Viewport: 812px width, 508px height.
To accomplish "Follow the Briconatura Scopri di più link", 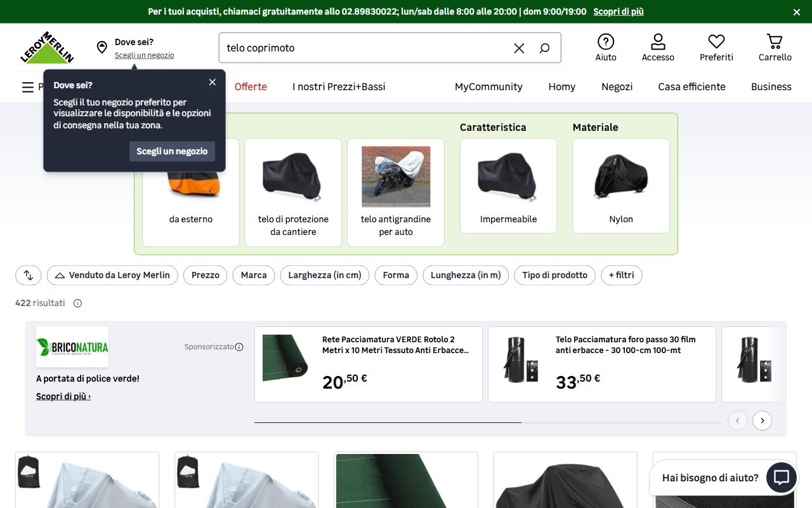I will tap(63, 396).
